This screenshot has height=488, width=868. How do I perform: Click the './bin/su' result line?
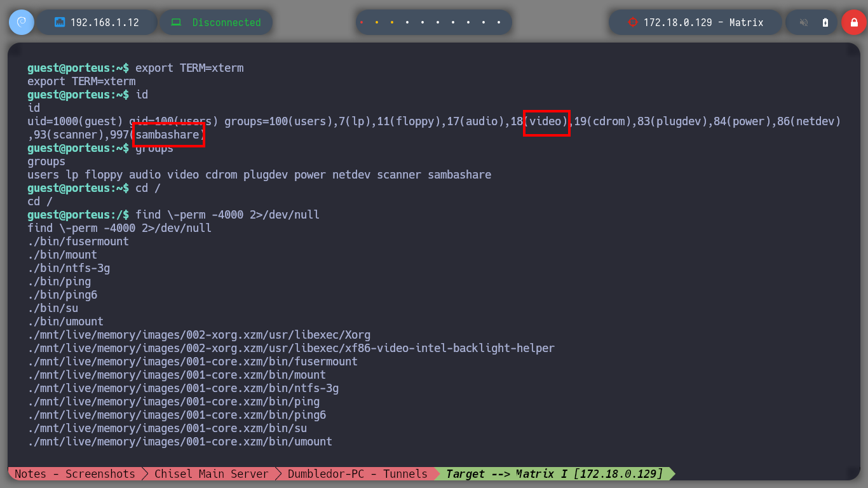[53, 308]
